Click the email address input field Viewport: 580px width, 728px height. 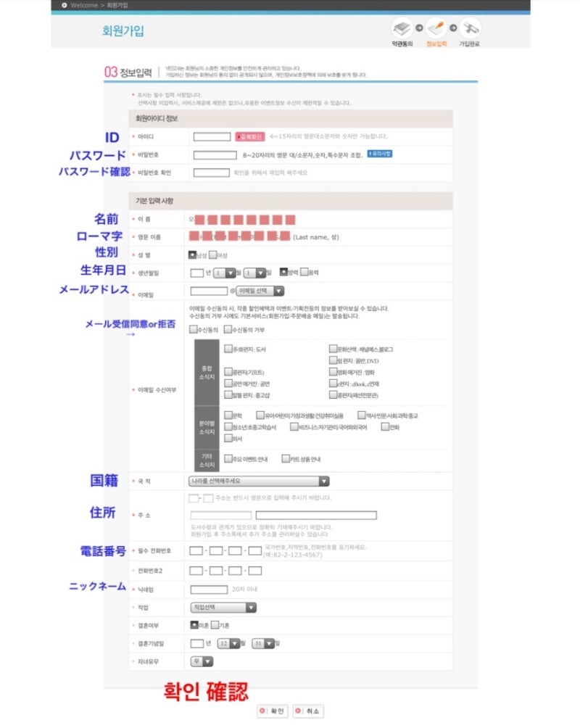point(209,291)
